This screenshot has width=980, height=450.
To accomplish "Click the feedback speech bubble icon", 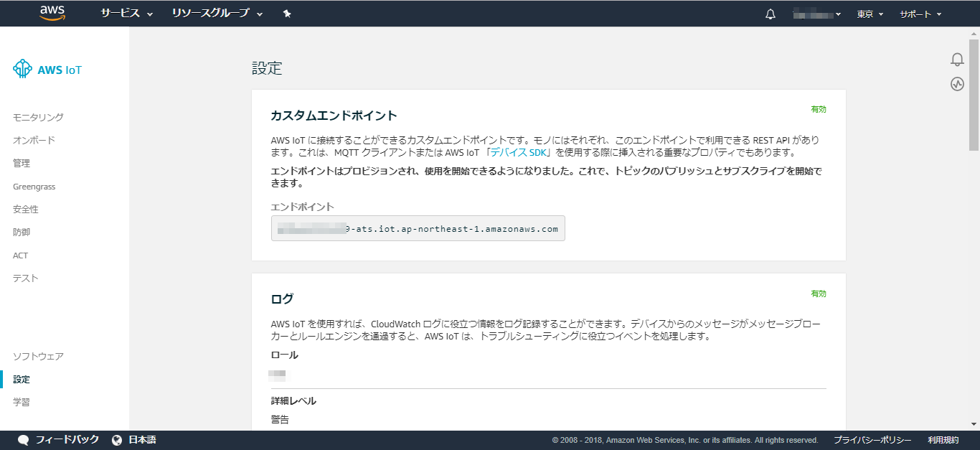I will (x=23, y=440).
